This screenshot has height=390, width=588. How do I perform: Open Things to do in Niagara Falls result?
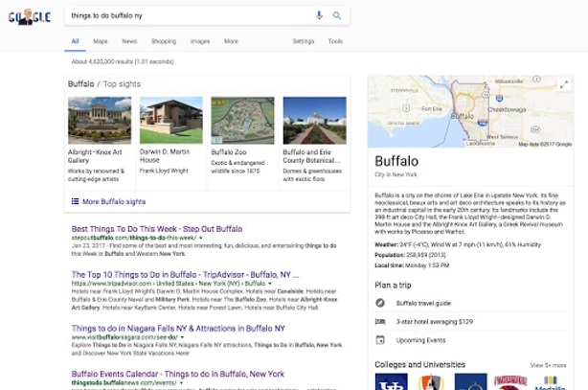(x=178, y=328)
